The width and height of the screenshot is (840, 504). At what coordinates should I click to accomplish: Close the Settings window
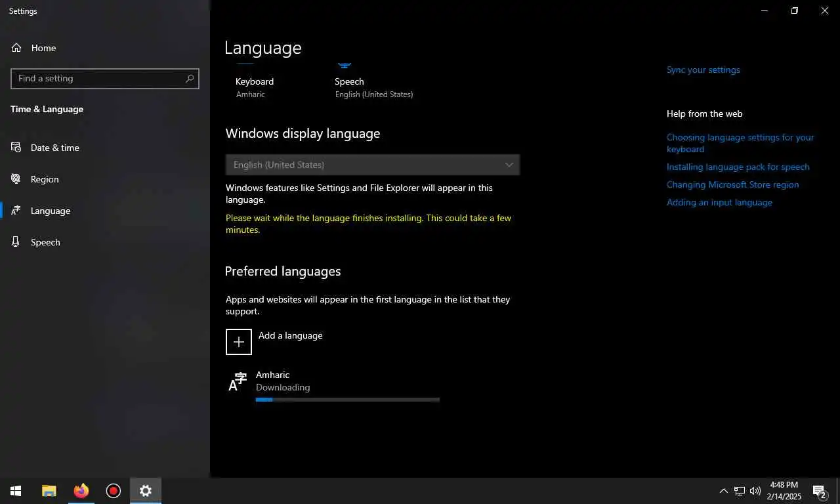[x=825, y=10]
